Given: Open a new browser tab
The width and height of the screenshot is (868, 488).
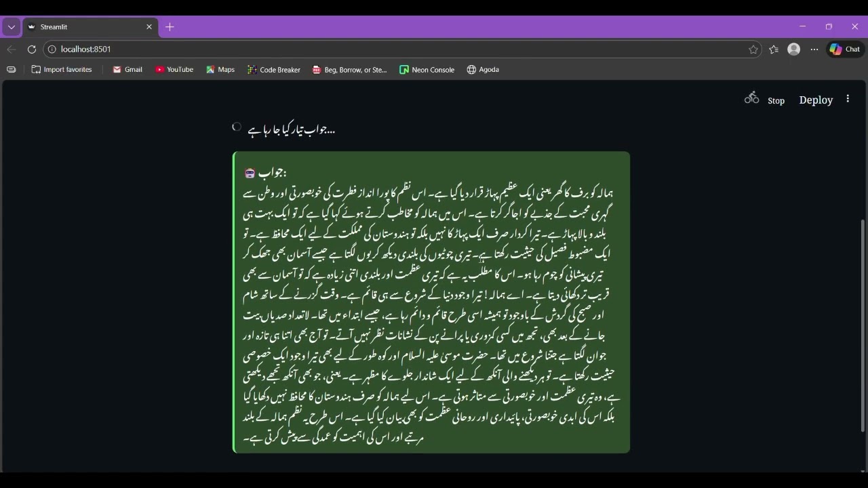Looking at the screenshot, I should click(170, 27).
